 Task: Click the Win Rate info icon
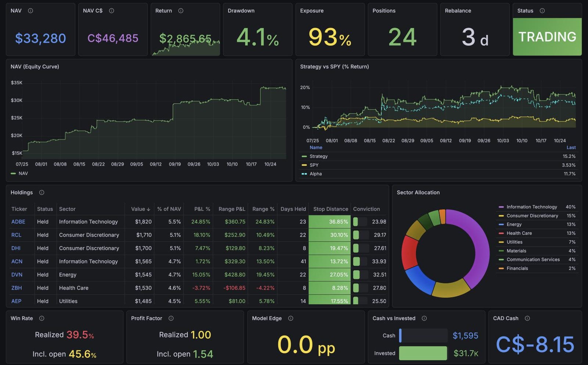coord(42,318)
